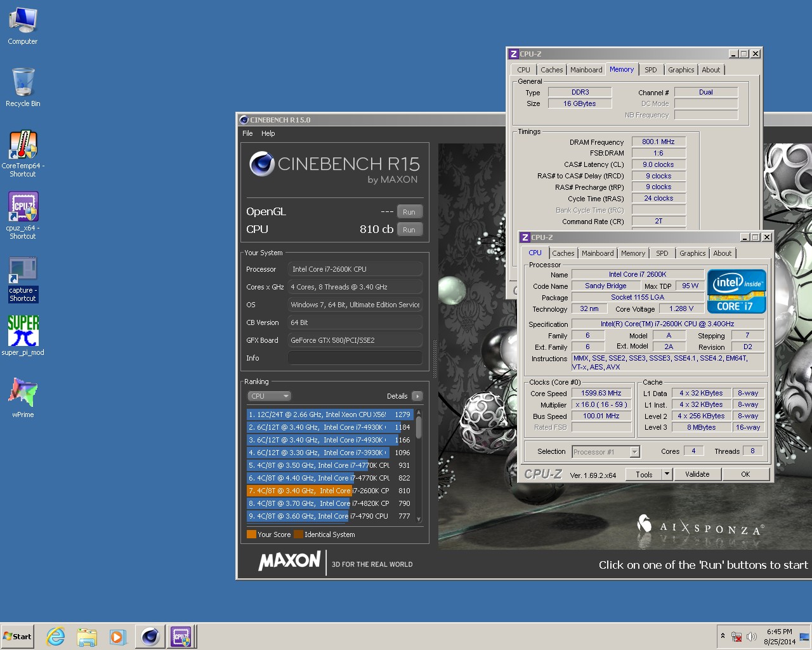Image resolution: width=812 pixels, height=650 pixels.
Task: Select CPU tab in rear CPU-Z window
Action: tap(523, 70)
